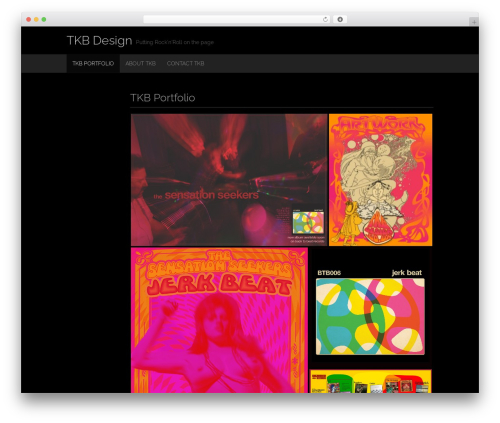
Task: Open the yellow records collage thumbnail
Action: coord(370,381)
